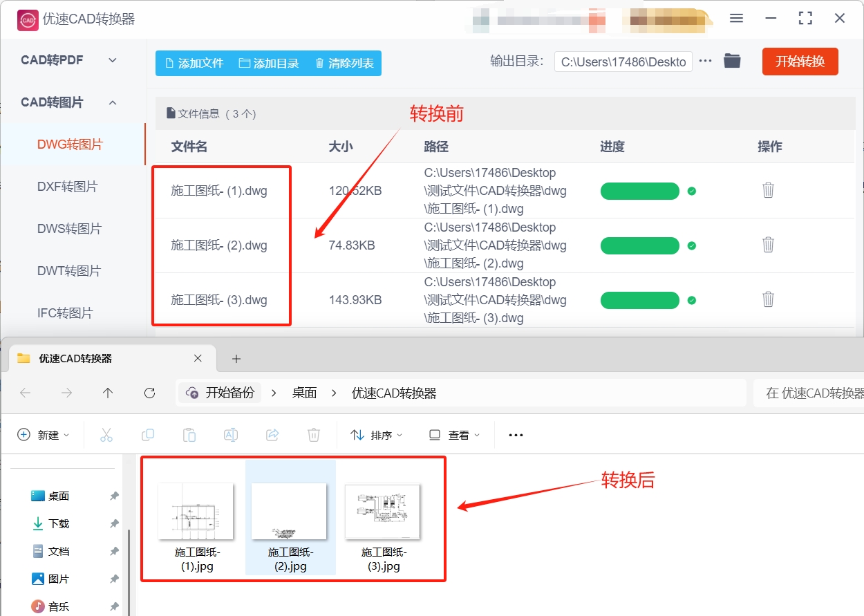Select DWS转图片 in the sidebar
The height and width of the screenshot is (616, 864).
(x=69, y=229)
